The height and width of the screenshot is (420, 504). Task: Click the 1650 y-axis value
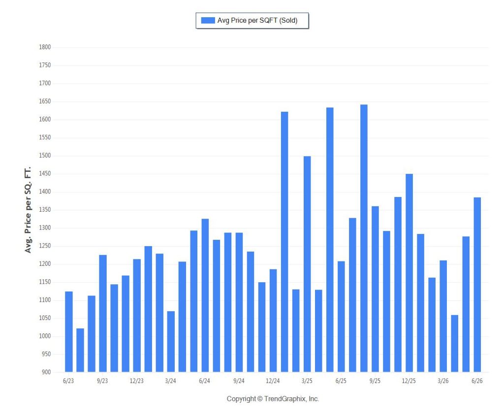pyautogui.click(x=45, y=101)
